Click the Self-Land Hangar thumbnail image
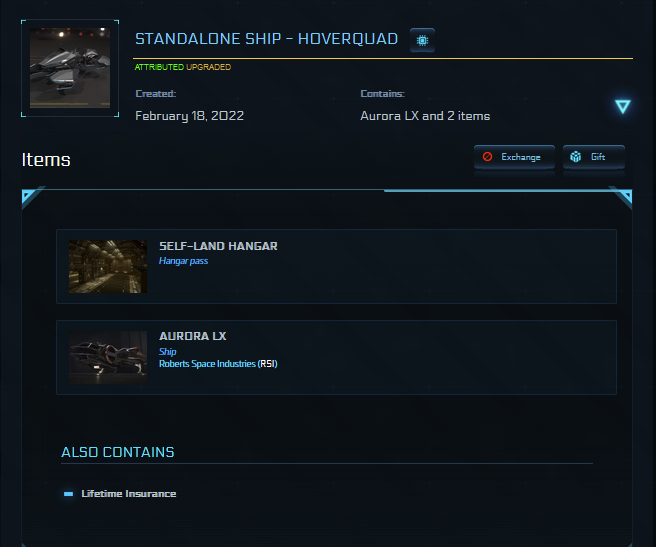 click(x=108, y=266)
